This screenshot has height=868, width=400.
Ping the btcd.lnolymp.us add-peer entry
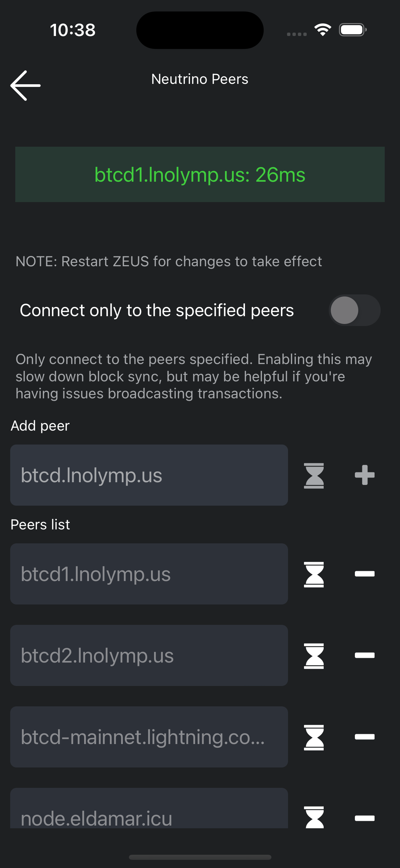tap(314, 475)
